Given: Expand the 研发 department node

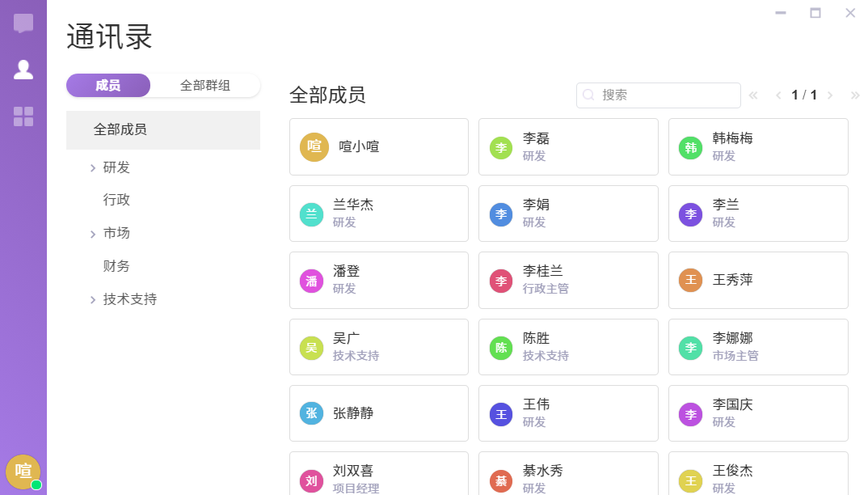Looking at the screenshot, I should pos(93,168).
